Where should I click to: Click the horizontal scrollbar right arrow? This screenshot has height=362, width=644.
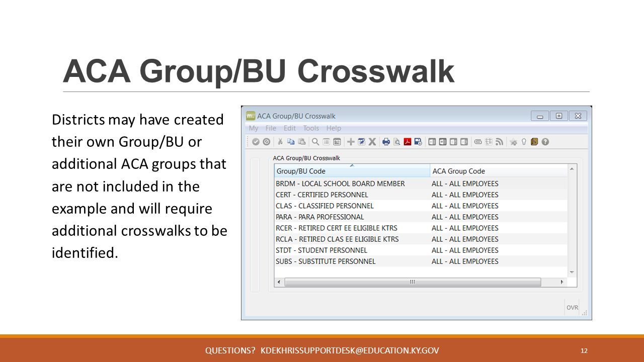562,282
